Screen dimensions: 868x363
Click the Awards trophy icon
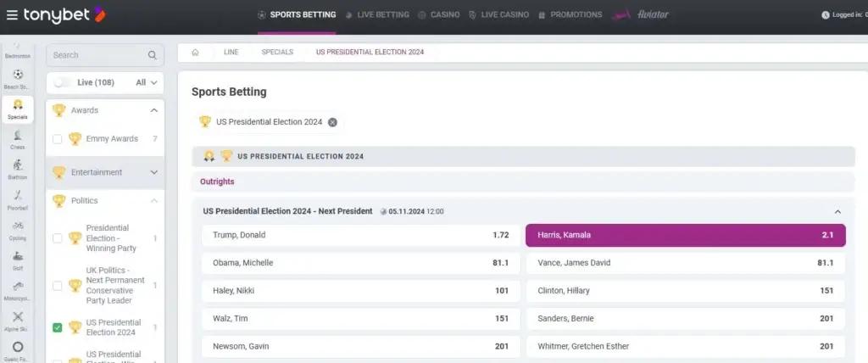(58, 110)
